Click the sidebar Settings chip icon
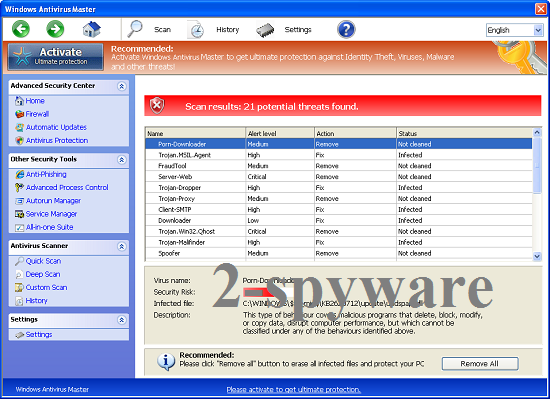The image size is (550, 399). point(20,335)
